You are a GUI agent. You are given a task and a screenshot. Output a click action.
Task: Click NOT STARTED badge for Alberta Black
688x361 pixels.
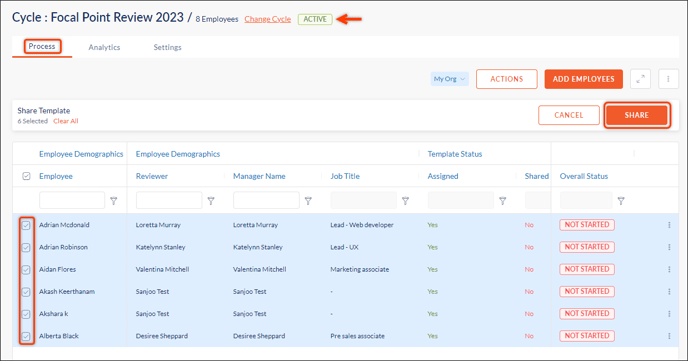pyautogui.click(x=587, y=336)
